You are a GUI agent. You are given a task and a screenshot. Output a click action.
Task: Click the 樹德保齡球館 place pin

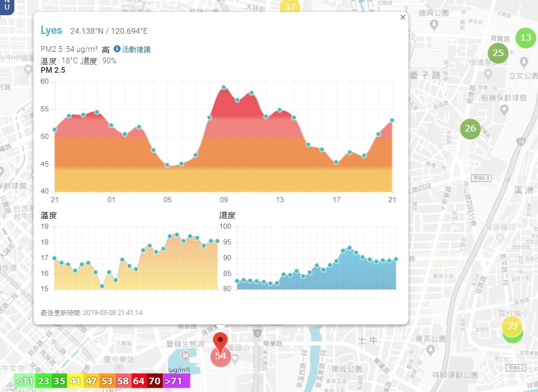pyautogui.click(x=504, y=110)
